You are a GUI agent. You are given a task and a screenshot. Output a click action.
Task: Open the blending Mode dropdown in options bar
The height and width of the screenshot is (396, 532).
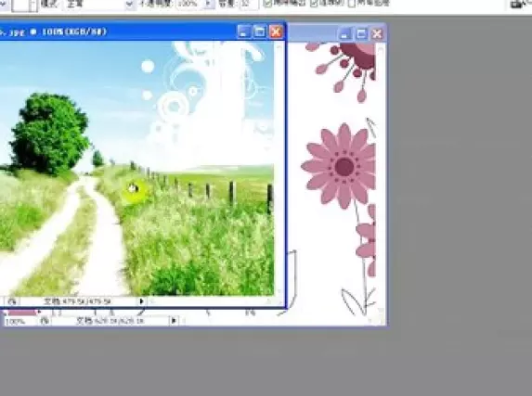(x=98, y=4)
